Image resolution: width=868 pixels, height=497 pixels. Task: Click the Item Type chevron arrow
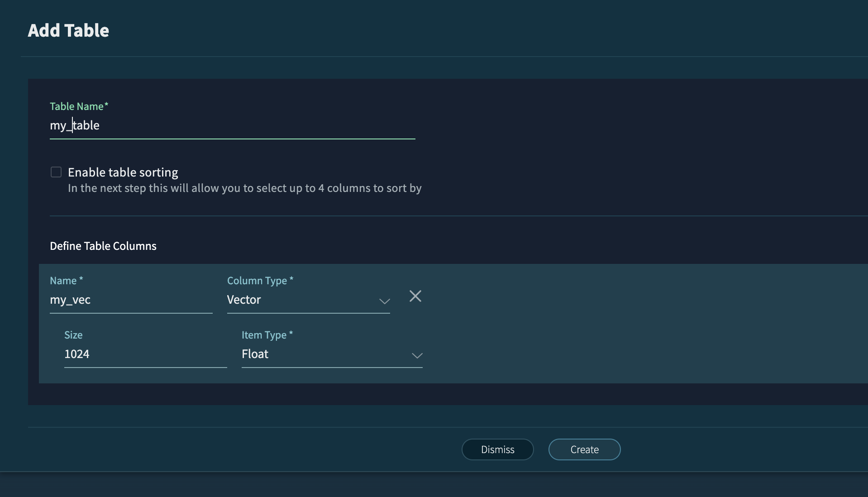tap(417, 355)
